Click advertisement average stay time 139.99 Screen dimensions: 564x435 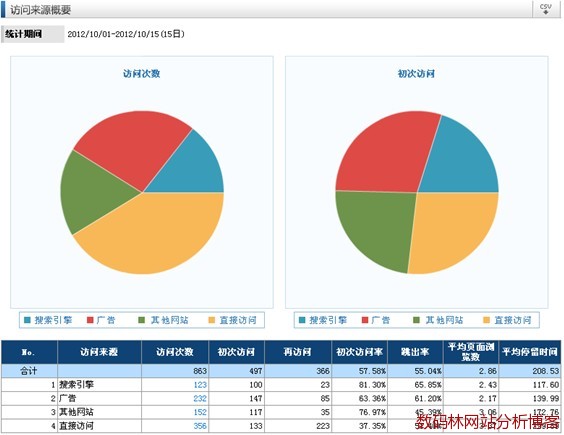pyautogui.click(x=546, y=398)
